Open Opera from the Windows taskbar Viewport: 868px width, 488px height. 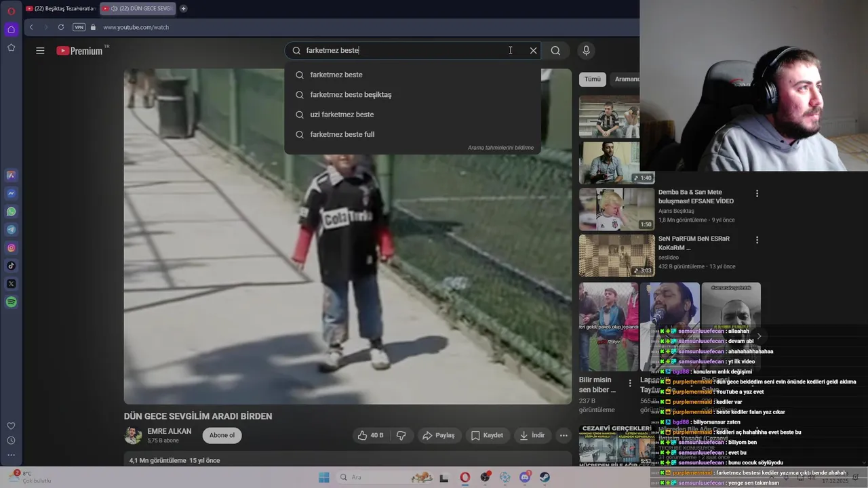(x=465, y=477)
